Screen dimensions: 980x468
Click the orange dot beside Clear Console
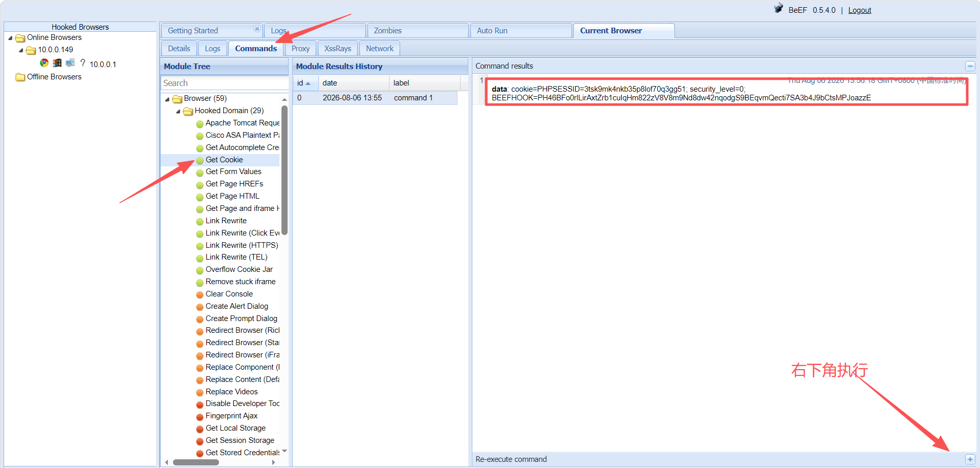point(200,294)
